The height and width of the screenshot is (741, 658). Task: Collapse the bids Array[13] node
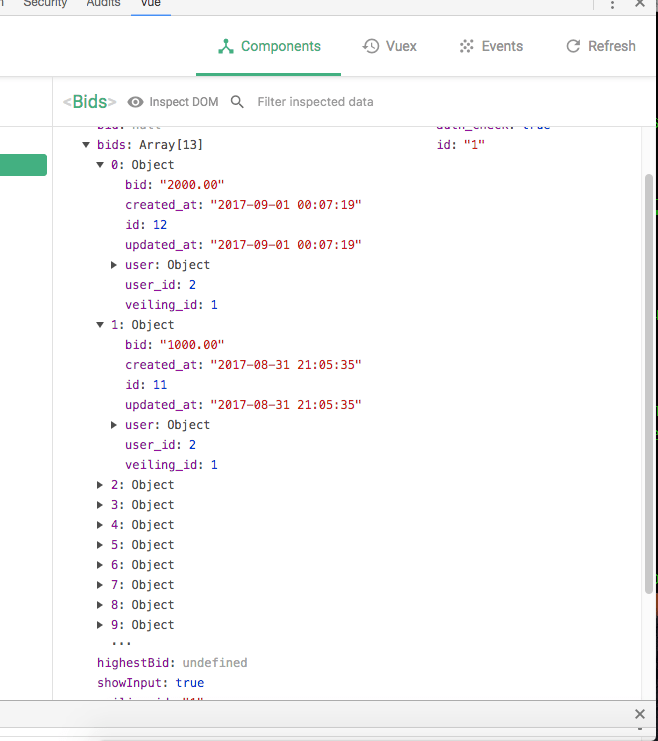[x=86, y=145]
